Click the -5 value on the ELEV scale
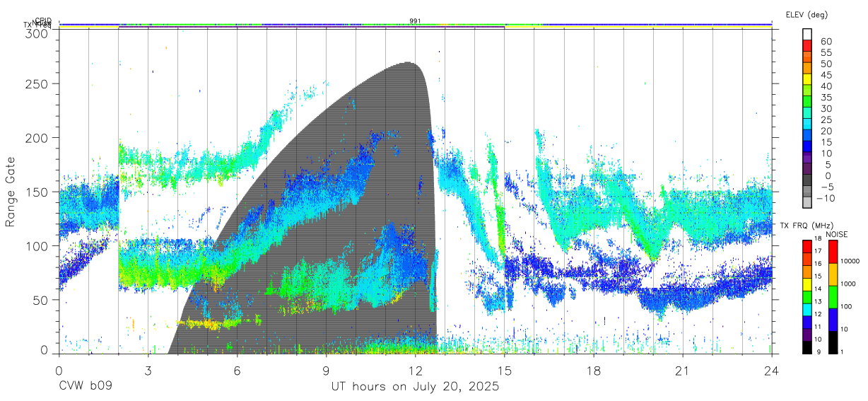Screen dimensions: 868x401 coord(828,187)
